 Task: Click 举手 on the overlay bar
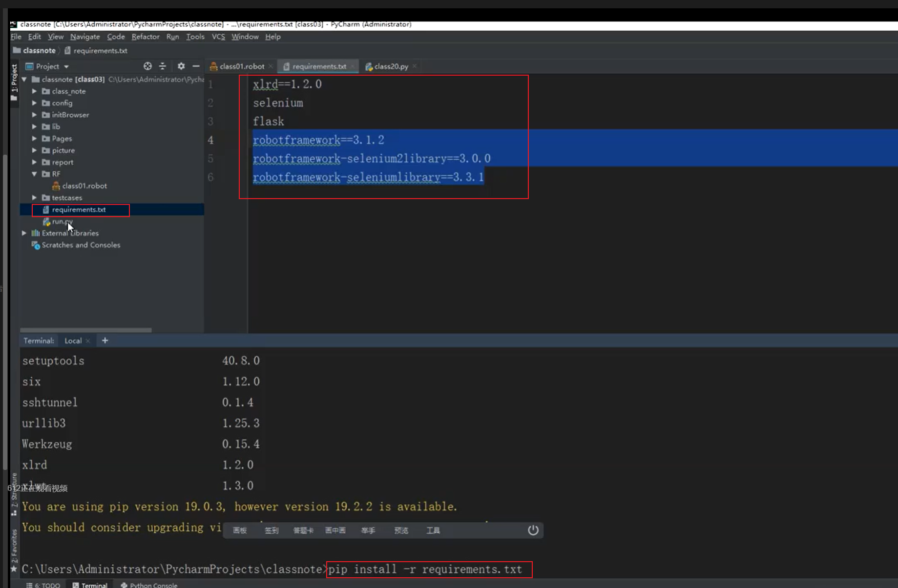(x=368, y=530)
